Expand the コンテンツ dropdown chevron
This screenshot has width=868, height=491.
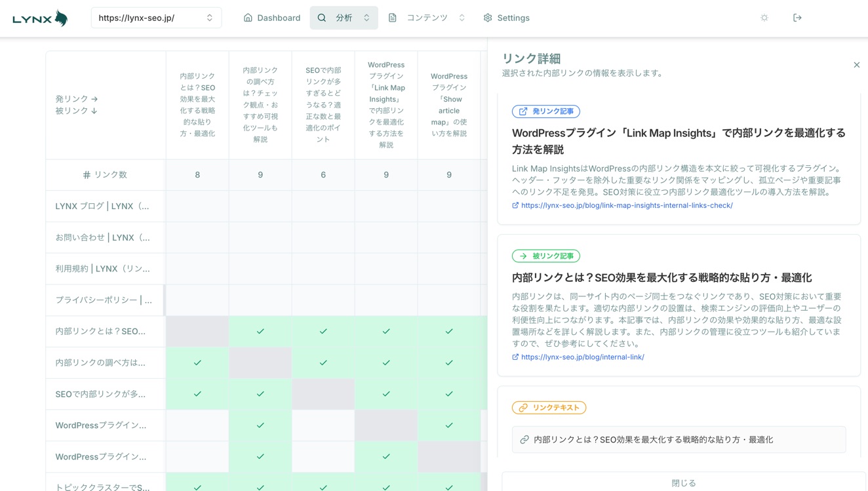point(462,18)
